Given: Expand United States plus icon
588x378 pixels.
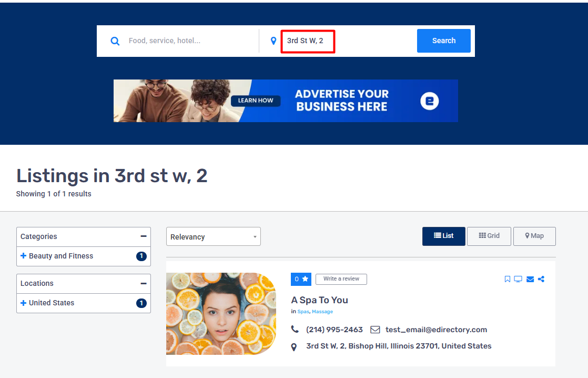Looking at the screenshot, I should click(23, 303).
